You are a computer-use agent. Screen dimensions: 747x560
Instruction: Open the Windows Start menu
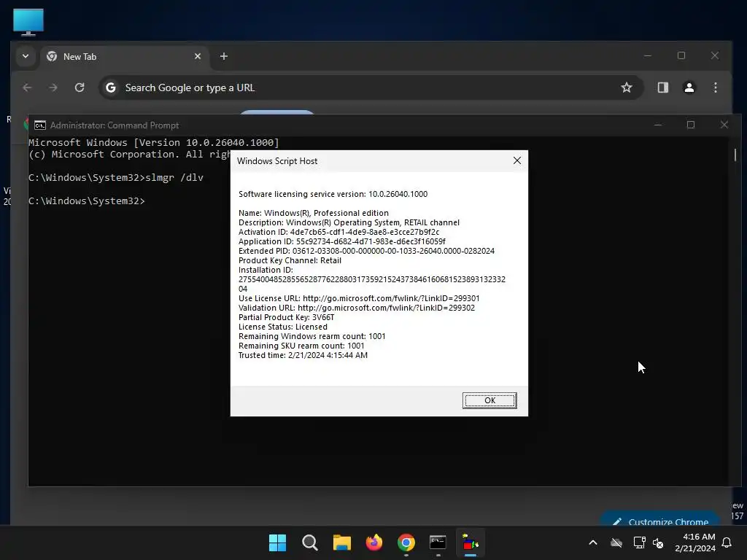click(x=277, y=542)
